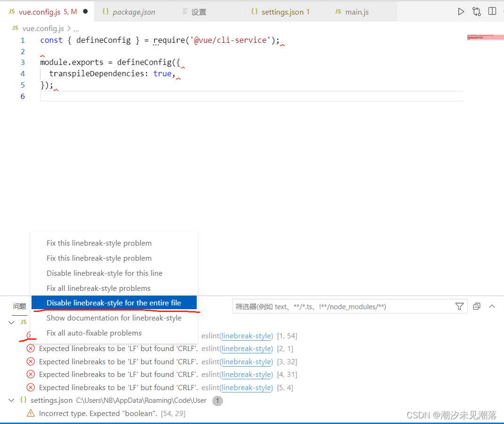
Task: Click the filter icon in the Problems panel
Action: pyautogui.click(x=459, y=306)
